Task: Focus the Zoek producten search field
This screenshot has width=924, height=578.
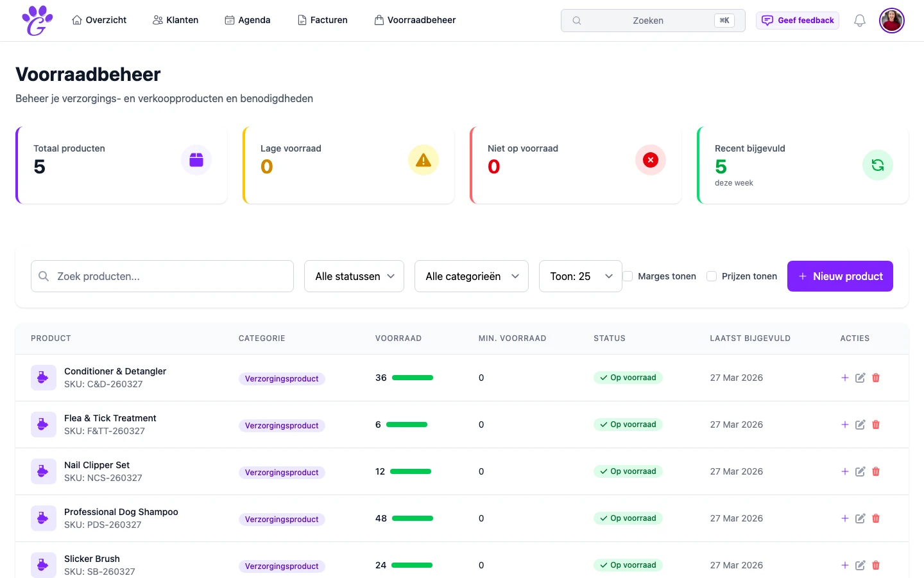Action: (x=162, y=276)
